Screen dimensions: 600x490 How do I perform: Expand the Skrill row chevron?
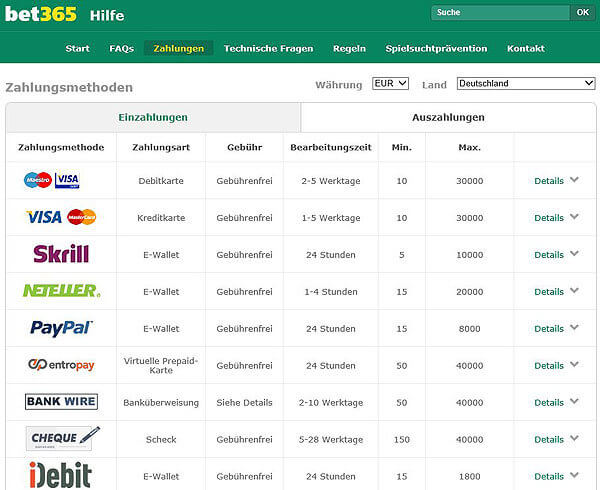[574, 254]
